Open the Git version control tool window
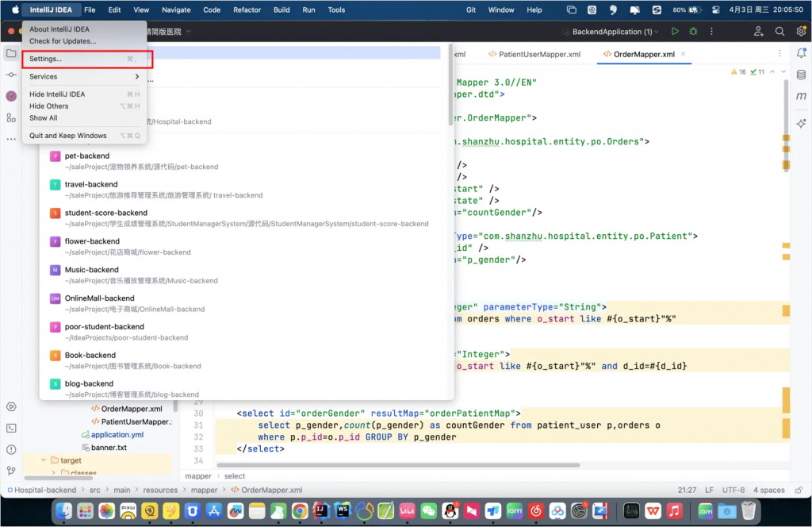Viewport: 812px width, 527px height. [x=11, y=471]
